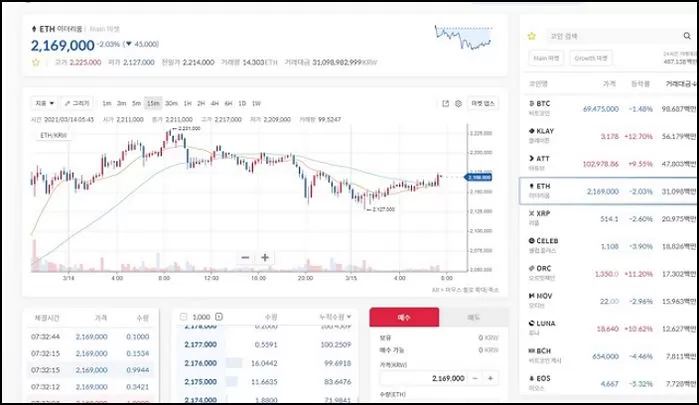The width and height of the screenshot is (699, 405).
Task: Switch chart to 1D interval
Action: (241, 103)
